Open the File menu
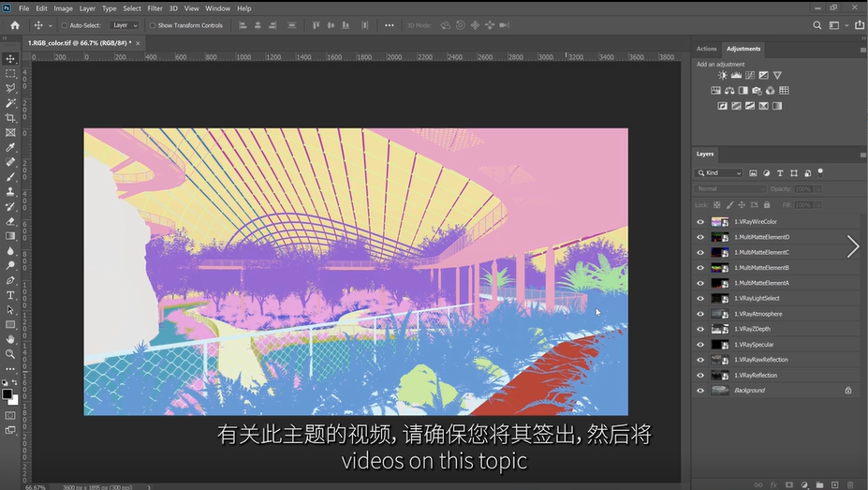The image size is (868, 490). [23, 8]
